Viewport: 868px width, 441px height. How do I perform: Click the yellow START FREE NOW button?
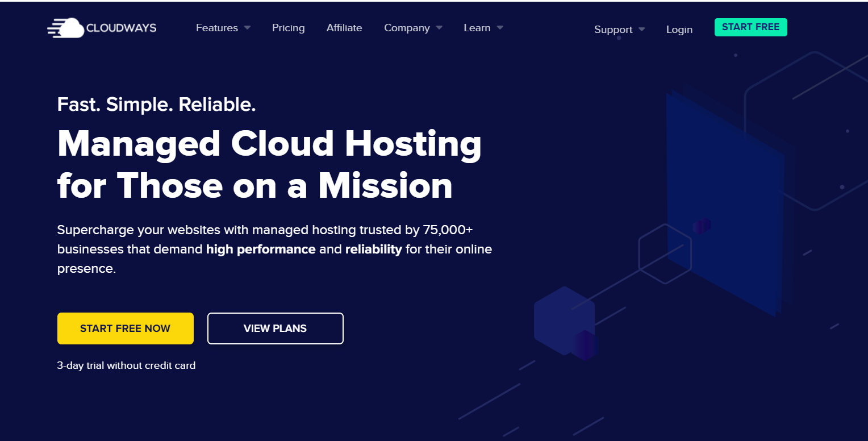coord(126,328)
